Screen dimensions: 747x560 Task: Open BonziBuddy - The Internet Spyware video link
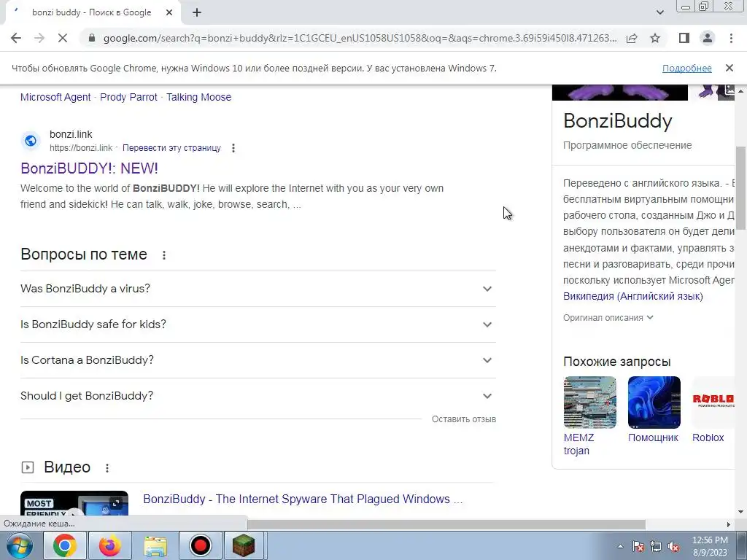[303, 499]
